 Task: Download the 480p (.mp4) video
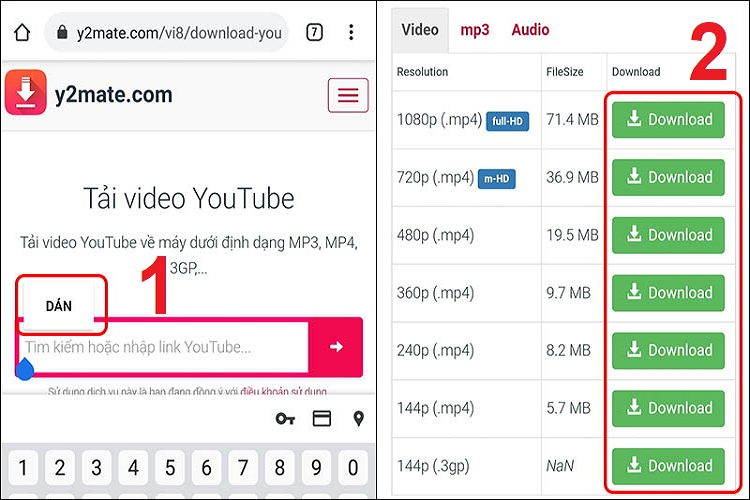[x=668, y=235]
